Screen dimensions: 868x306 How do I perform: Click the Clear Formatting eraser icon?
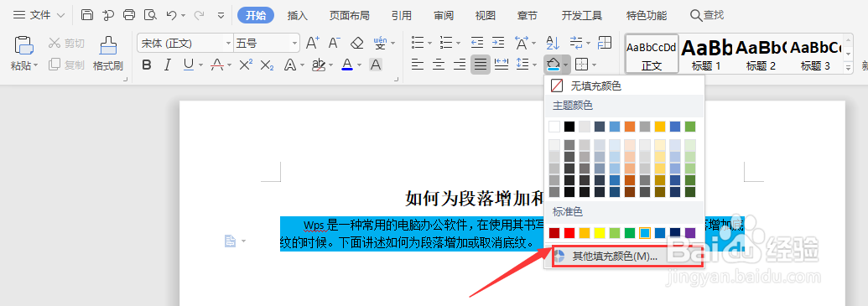(x=357, y=43)
